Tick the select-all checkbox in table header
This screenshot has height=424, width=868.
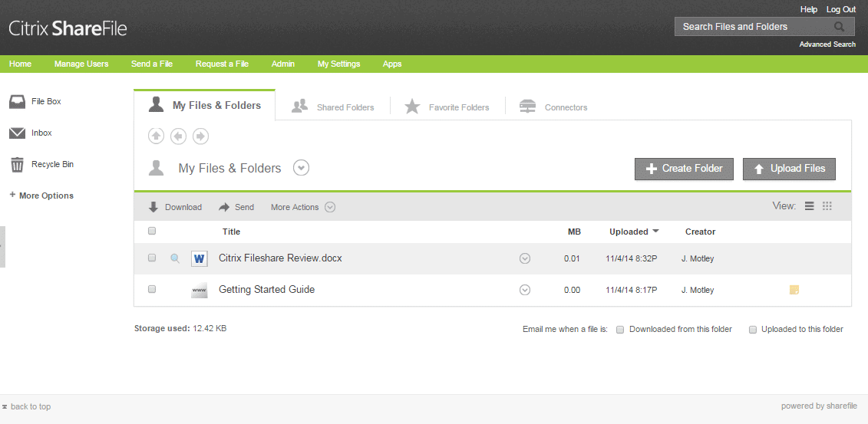[x=152, y=231]
